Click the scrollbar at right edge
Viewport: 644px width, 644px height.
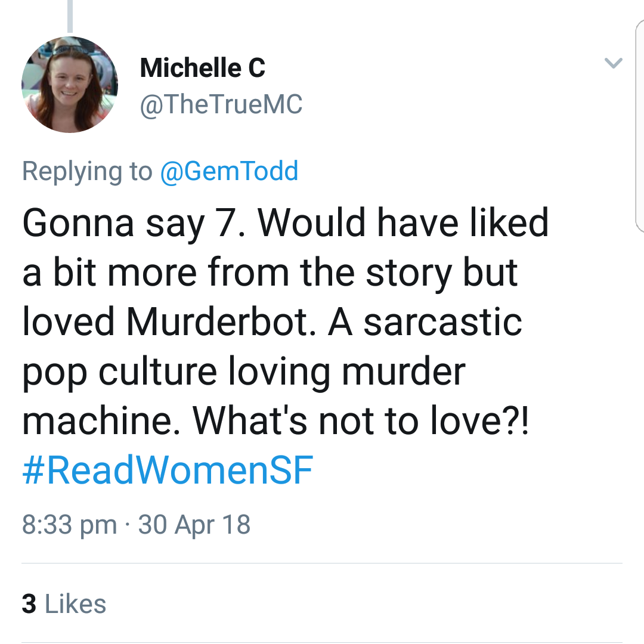tap(640, 125)
